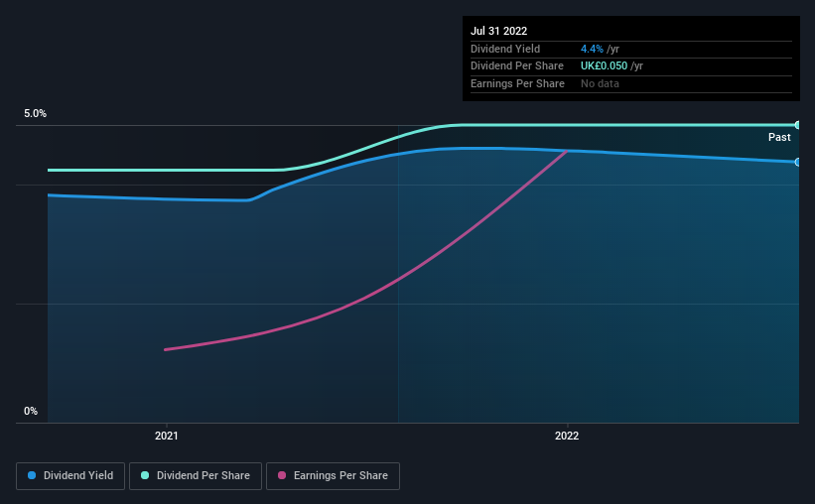Toggle the Earnings Per Share legend button
Image resolution: width=815 pixels, height=504 pixels.
click(333, 476)
